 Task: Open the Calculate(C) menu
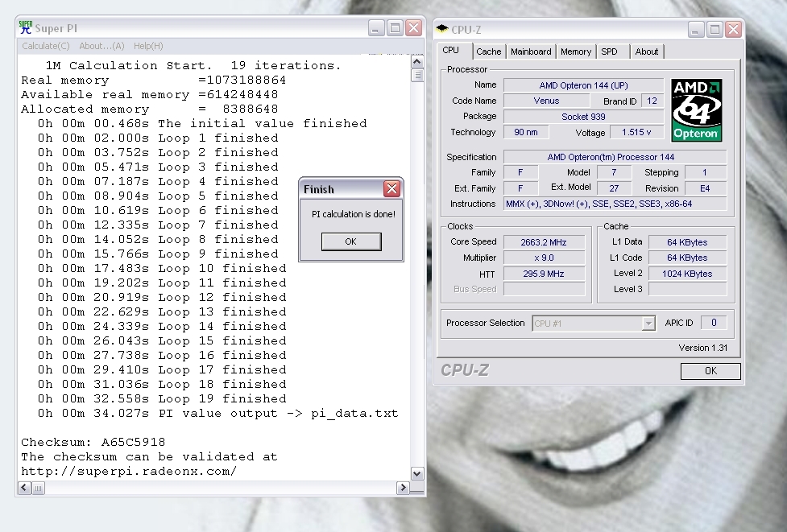(x=46, y=46)
